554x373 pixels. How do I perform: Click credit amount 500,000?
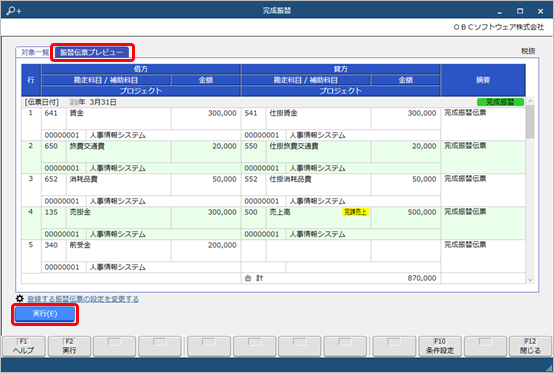(422, 212)
